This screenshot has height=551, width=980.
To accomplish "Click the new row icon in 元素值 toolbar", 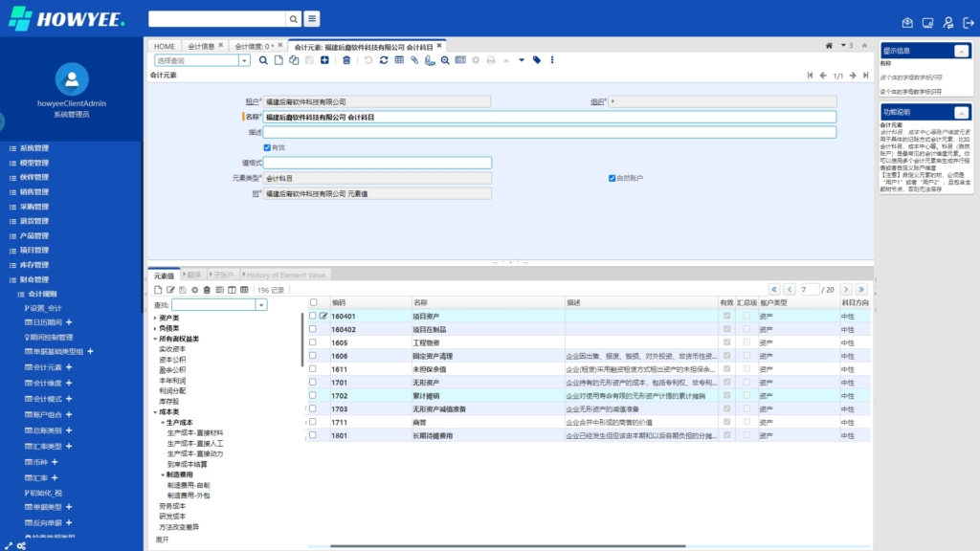I will [158, 290].
